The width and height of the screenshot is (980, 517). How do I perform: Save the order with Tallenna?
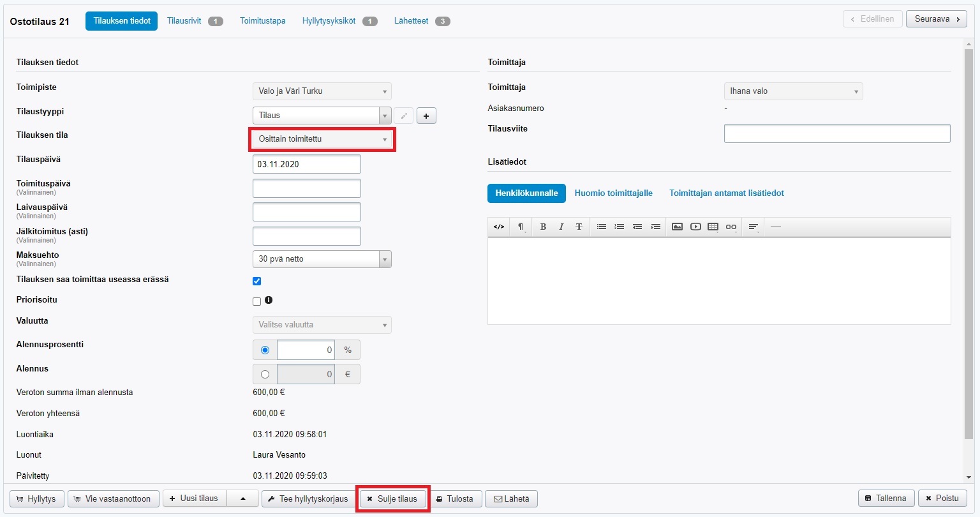coord(886,498)
